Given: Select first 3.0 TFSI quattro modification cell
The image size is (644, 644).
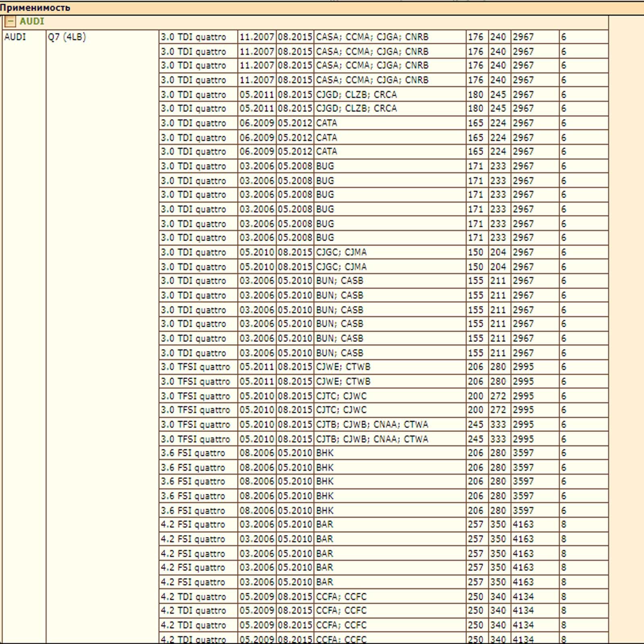Looking at the screenshot, I should point(196,367).
